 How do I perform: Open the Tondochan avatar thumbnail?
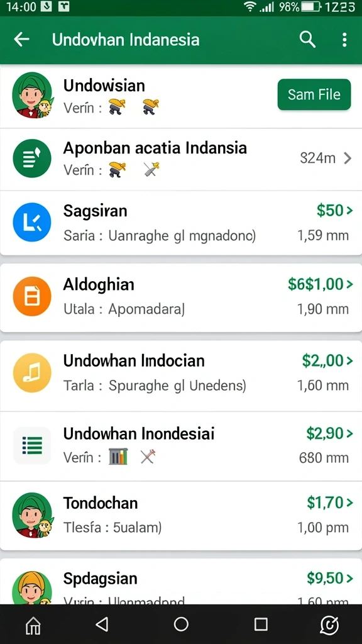point(33,515)
